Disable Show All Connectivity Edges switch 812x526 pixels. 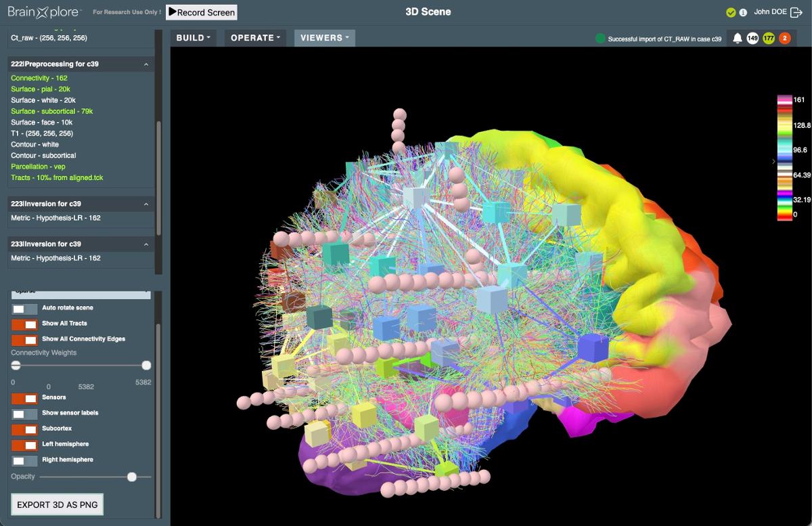click(24, 340)
